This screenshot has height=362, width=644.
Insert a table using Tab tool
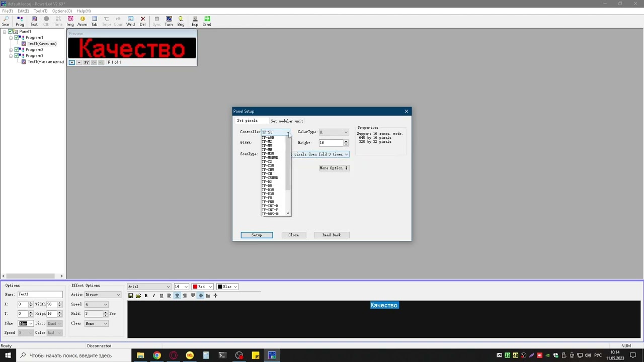coord(94,21)
